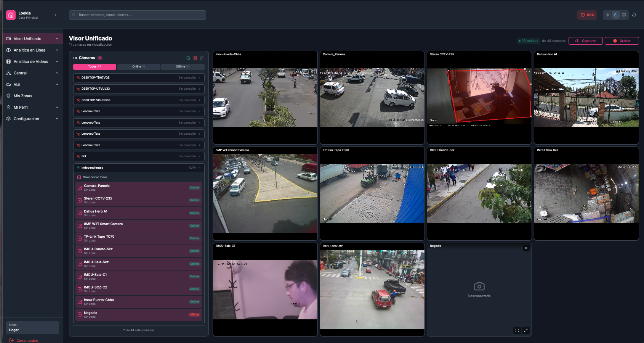Expand the Analitica en Linea menu
Image resolution: width=644 pixels, height=343 pixels.
coord(32,50)
